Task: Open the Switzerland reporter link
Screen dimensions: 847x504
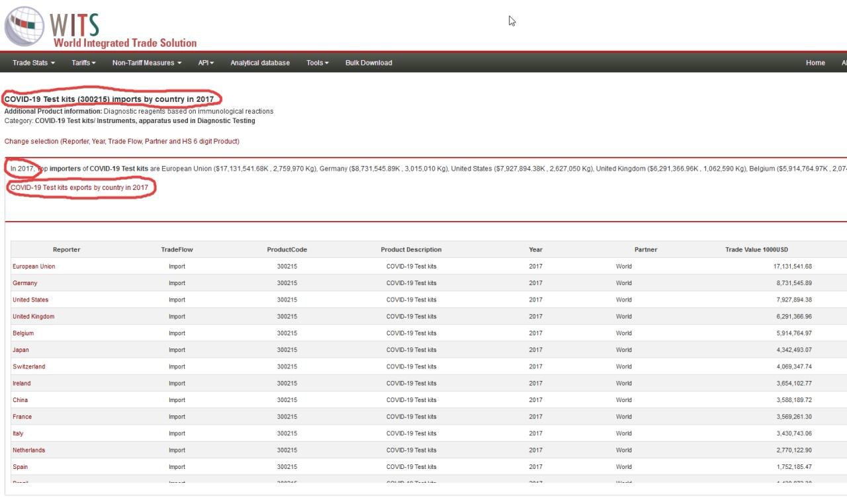Action: click(29, 366)
